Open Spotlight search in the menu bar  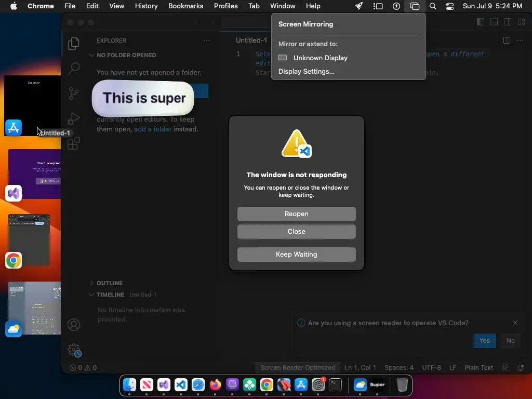[433, 6]
